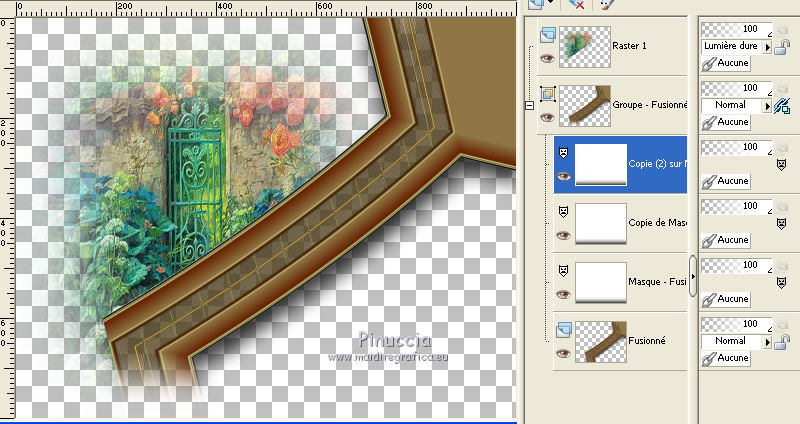Hide the Copie de Masque layer
This screenshot has height=424, width=800.
(x=563, y=235)
